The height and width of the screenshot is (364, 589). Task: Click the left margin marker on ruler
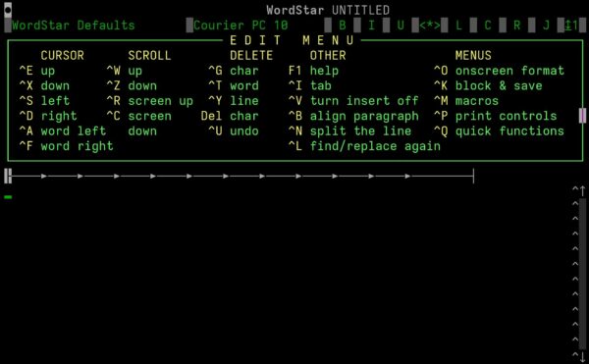(8, 176)
